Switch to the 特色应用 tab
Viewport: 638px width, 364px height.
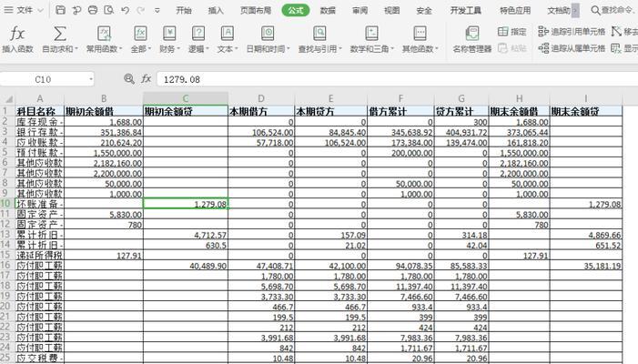[515, 11]
